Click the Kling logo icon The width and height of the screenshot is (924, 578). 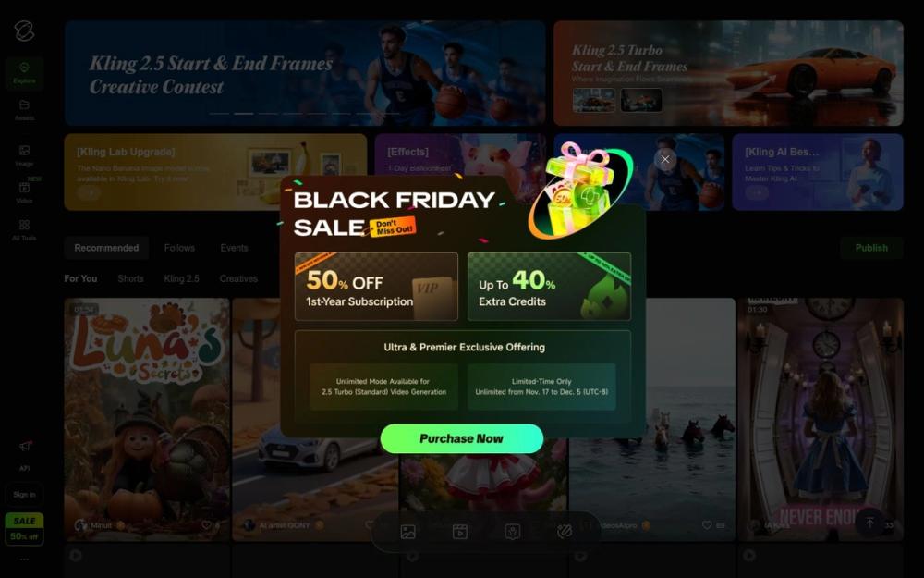(x=24, y=31)
